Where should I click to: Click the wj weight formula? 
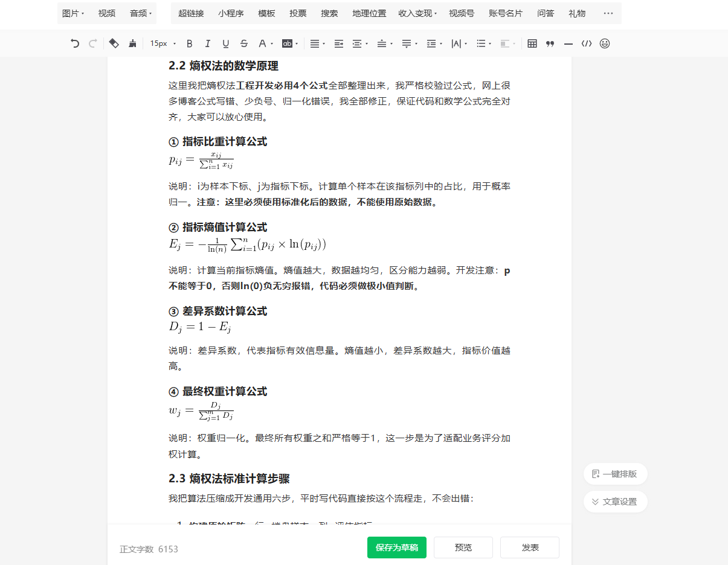coord(201,411)
